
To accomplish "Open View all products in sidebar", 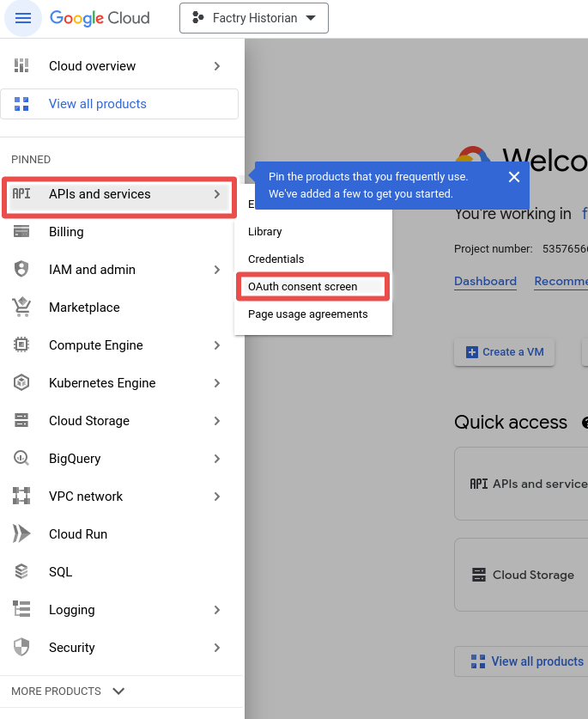I will pos(119,104).
